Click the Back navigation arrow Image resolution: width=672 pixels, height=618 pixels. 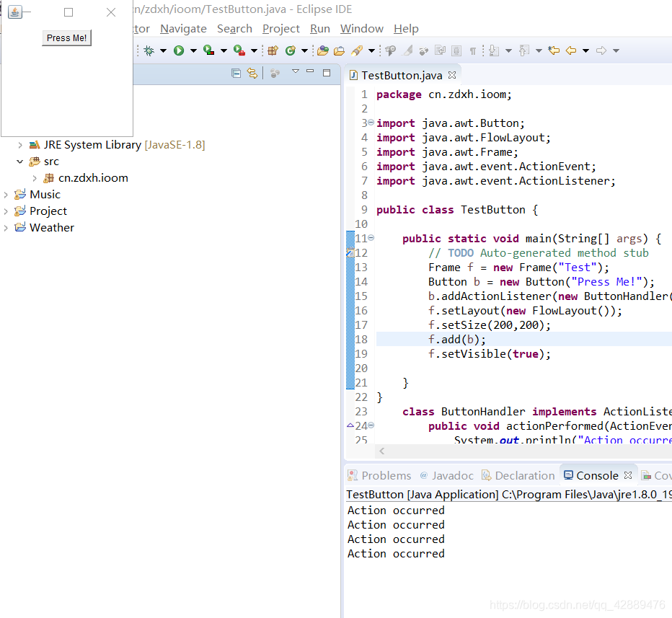[x=571, y=50]
